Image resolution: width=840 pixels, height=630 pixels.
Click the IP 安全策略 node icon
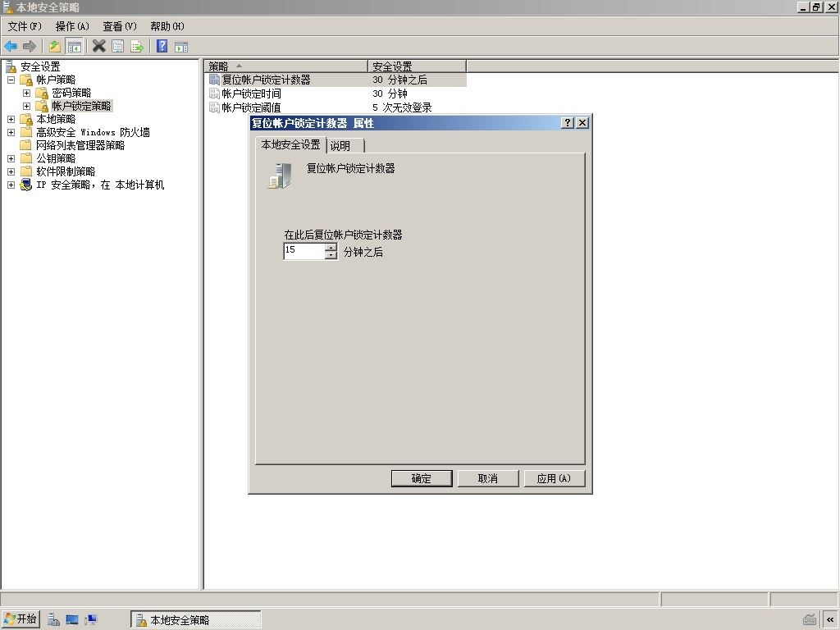pyautogui.click(x=26, y=185)
